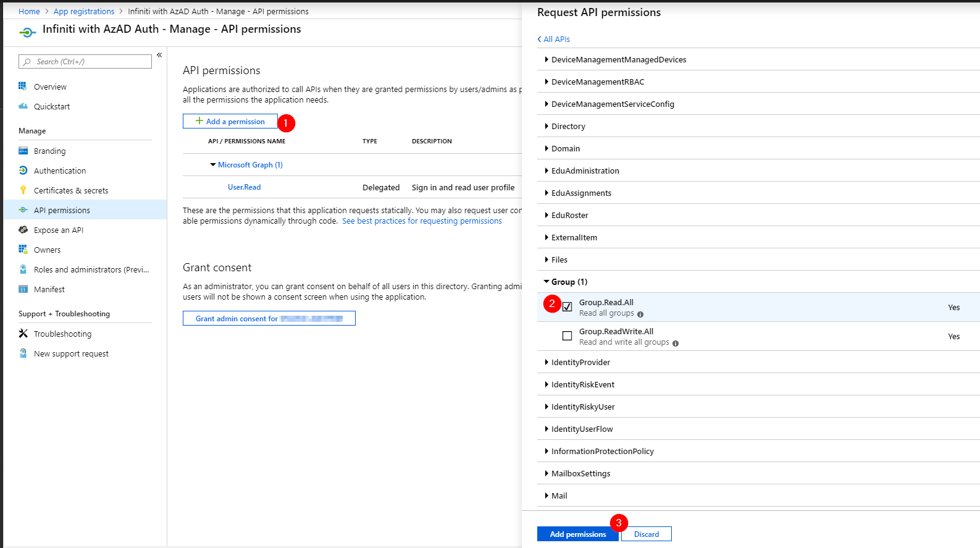Click the Roles and administrators icon

[x=23, y=269]
